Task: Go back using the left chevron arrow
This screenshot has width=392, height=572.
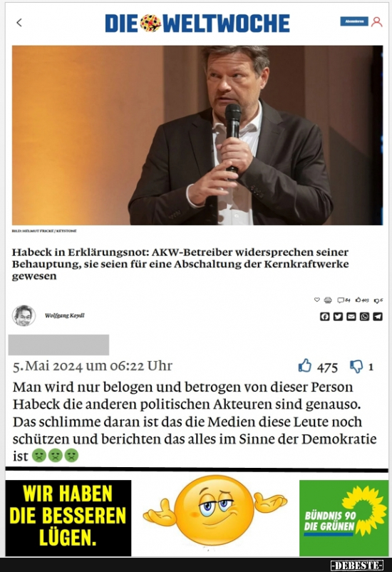Action: [19, 23]
